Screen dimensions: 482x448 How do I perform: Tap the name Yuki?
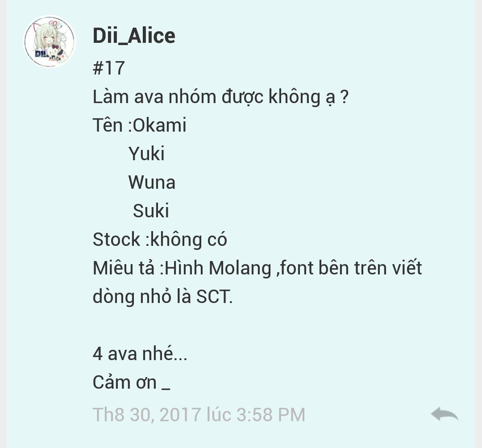[146, 153]
